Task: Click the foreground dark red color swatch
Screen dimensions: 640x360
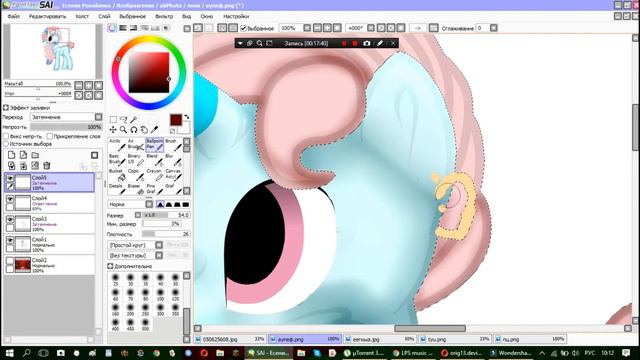Action: 176,120
